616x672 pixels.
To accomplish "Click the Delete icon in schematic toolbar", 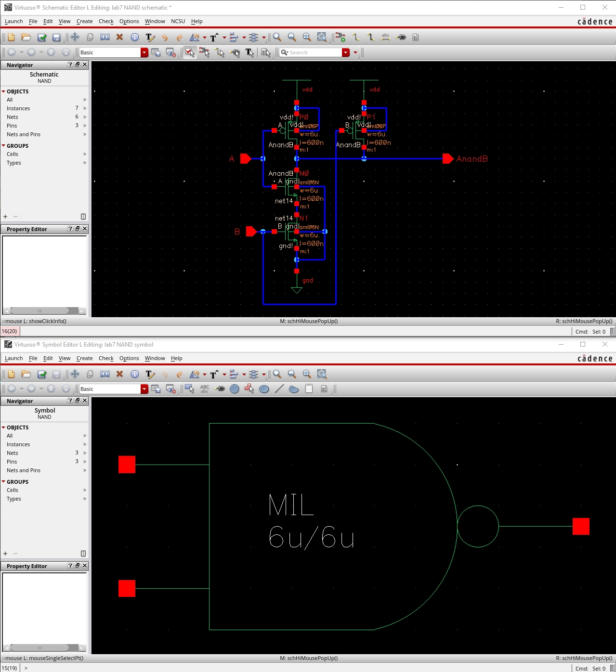I will coord(119,37).
